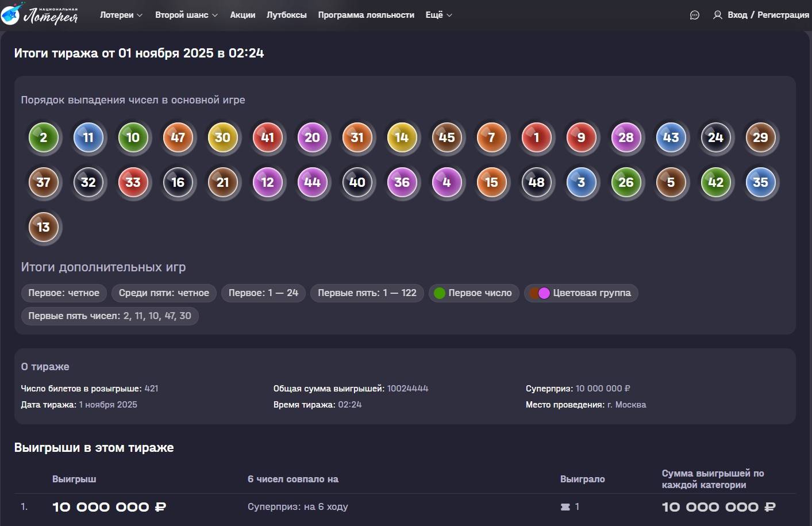The height and width of the screenshot is (526, 812).
Task: Select the black ball number 48
Action: coord(536,182)
